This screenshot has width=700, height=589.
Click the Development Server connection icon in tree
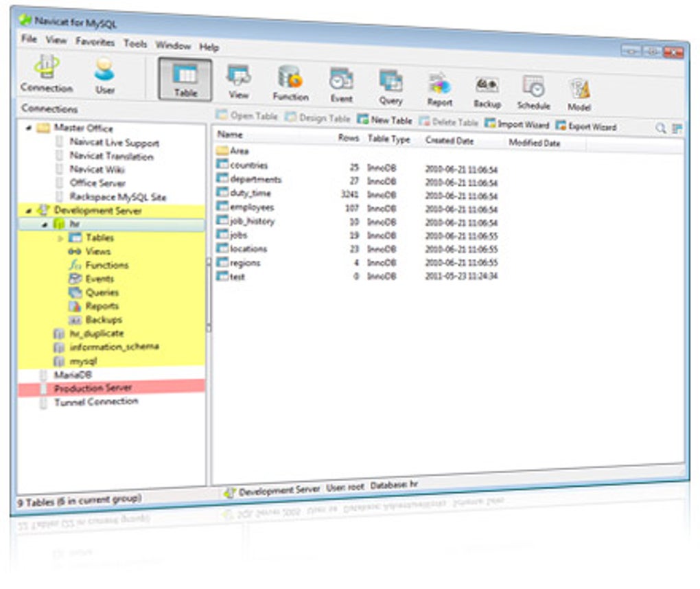[x=43, y=209]
